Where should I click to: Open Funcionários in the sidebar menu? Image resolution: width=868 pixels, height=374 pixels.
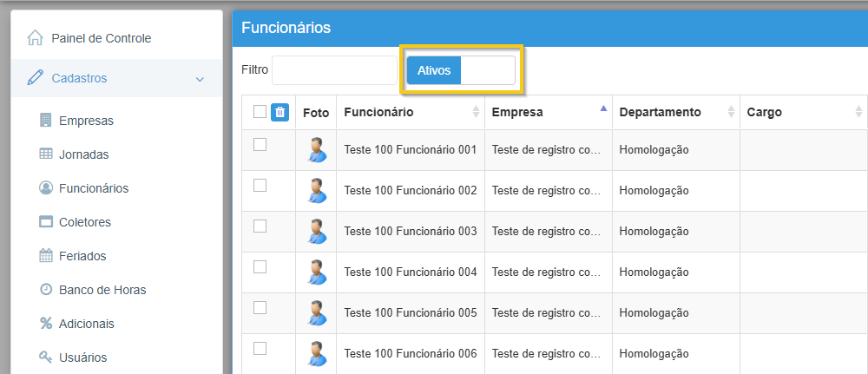[x=93, y=188]
